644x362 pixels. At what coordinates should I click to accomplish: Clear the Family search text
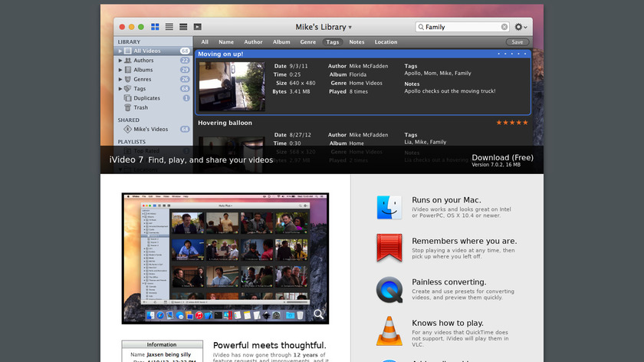point(504,27)
